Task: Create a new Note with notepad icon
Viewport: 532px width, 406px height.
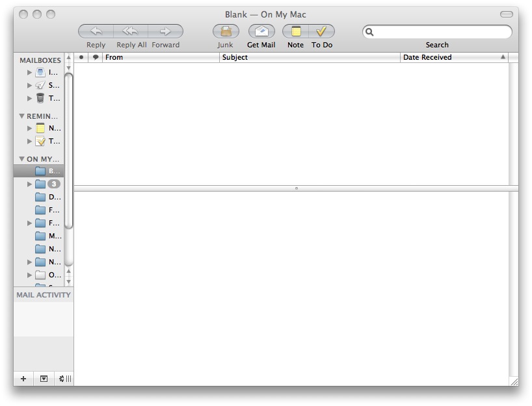Action: 296,31
